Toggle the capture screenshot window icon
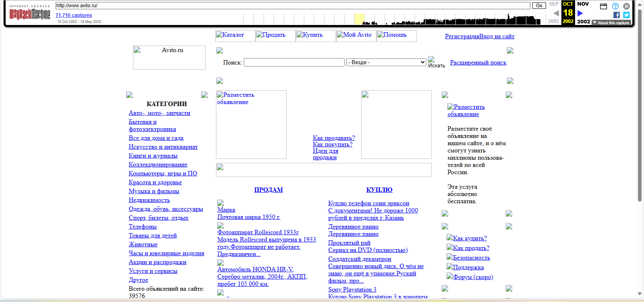 point(603,6)
